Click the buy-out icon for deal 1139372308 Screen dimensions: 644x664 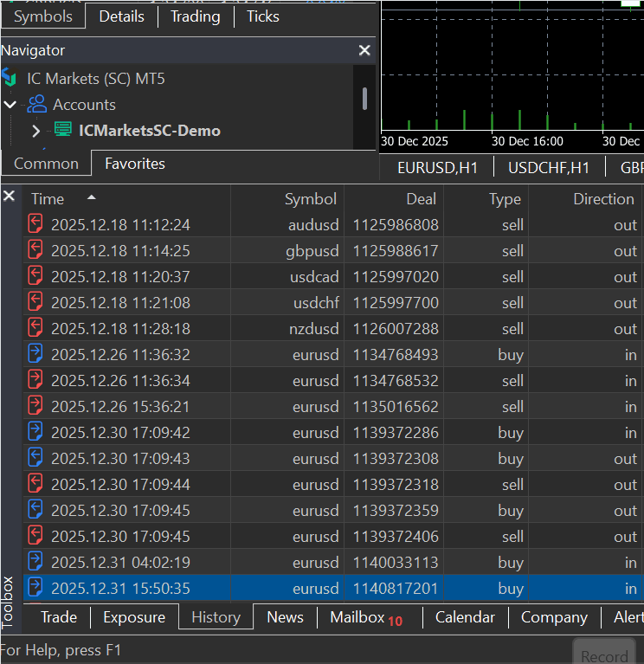[35, 458]
